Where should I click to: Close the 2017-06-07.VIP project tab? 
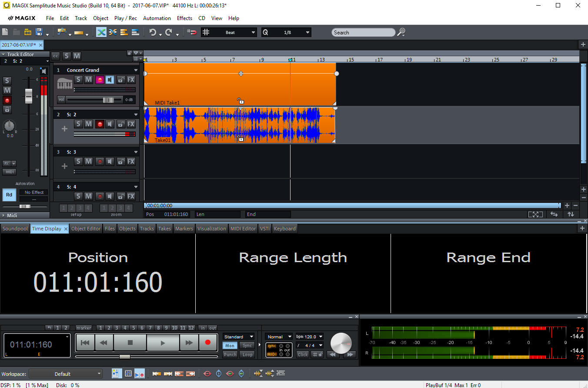pyautogui.click(x=40, y=45)
